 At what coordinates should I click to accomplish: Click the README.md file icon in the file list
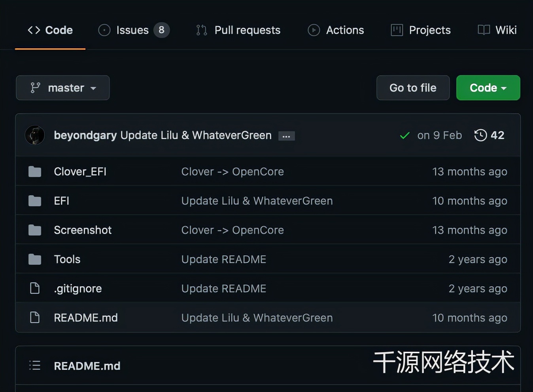[35, 317]
